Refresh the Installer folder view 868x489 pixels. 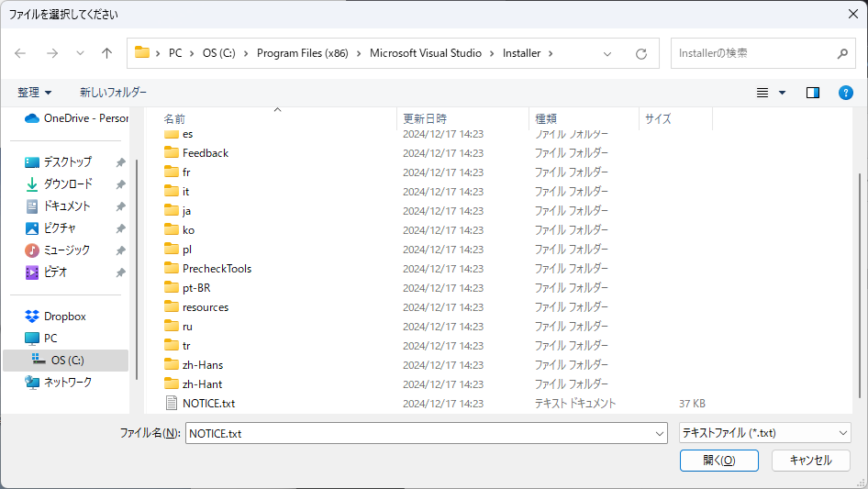coord(641,54)
